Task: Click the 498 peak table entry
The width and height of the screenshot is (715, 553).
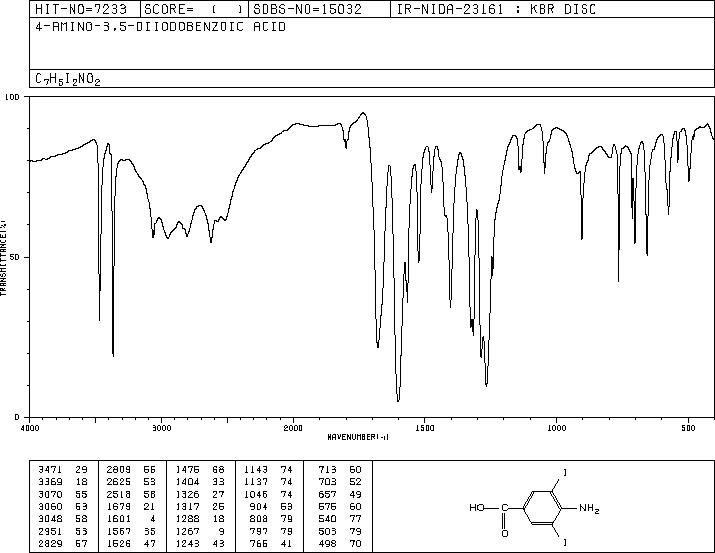Action: coord(340,544)
